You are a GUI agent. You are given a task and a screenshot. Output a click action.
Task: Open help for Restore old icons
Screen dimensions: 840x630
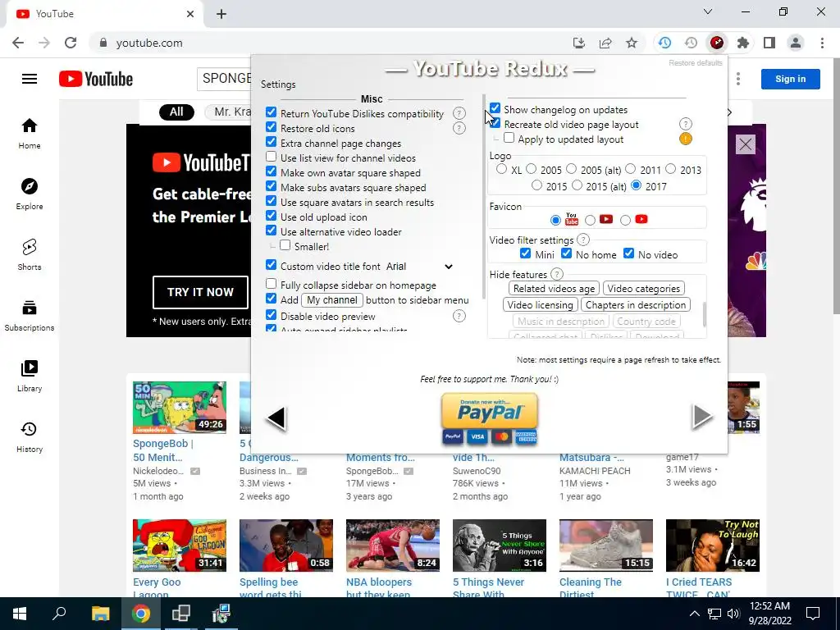[x=459, y=128]
